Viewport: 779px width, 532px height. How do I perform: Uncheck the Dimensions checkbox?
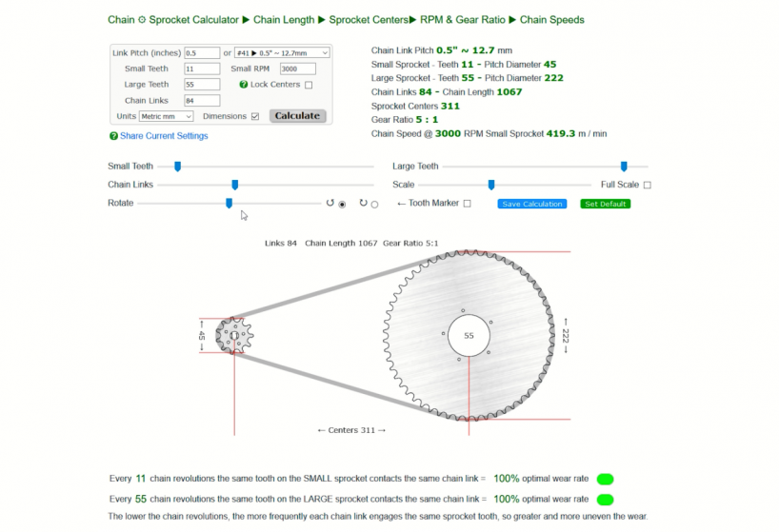tap(254, 116)
